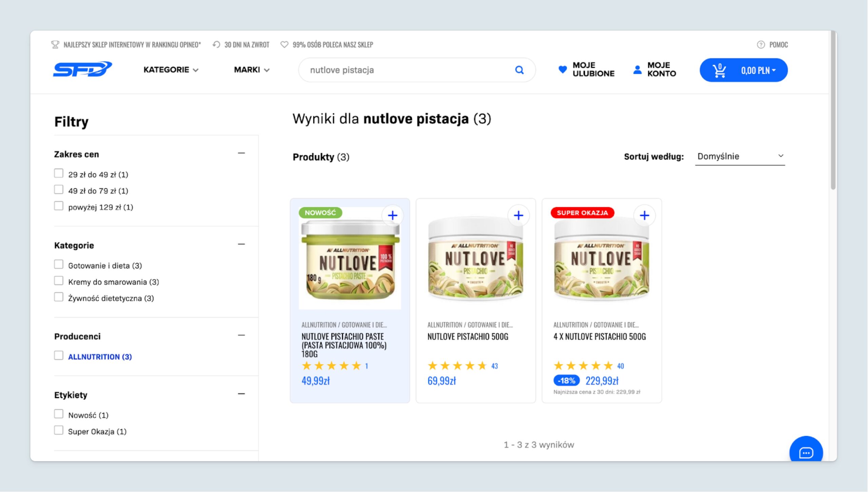
Task: Click the heart icon for Moje Ulubione
Action: 563,70
